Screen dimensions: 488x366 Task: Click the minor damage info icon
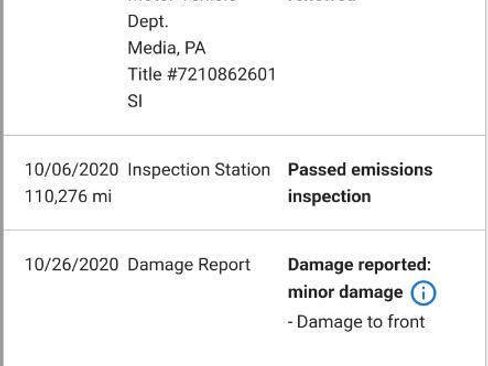tap(423, 293)
